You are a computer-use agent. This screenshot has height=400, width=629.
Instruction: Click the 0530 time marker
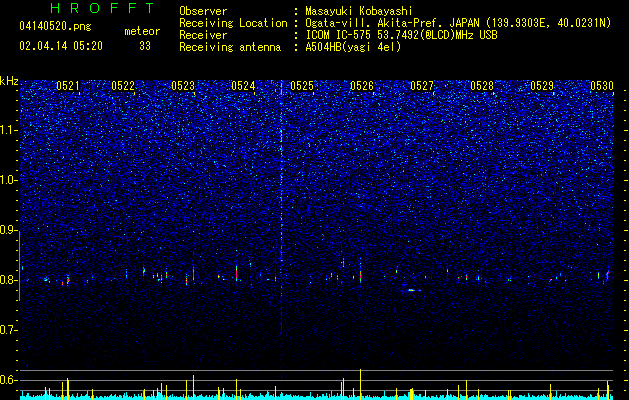602,86
